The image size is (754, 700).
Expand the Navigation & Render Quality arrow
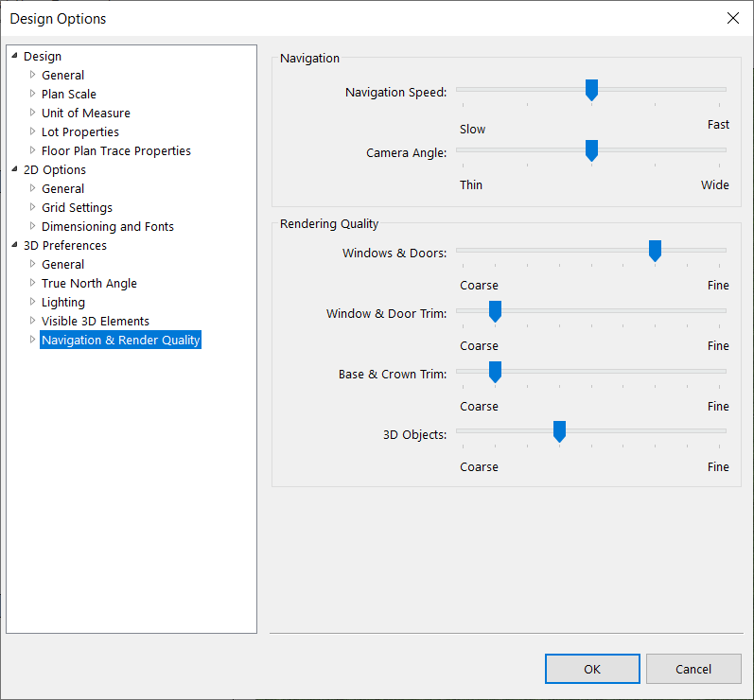33,340
